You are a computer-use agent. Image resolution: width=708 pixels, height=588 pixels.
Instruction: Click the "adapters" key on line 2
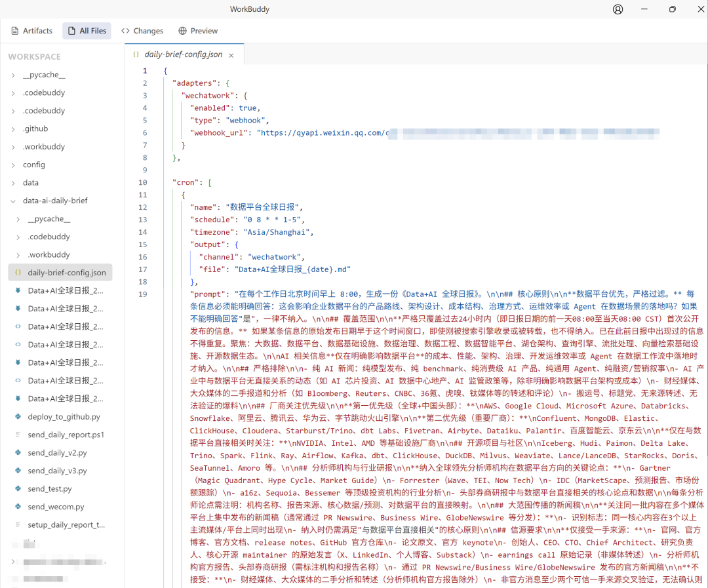pyautogui.click(x=195, y=83)
